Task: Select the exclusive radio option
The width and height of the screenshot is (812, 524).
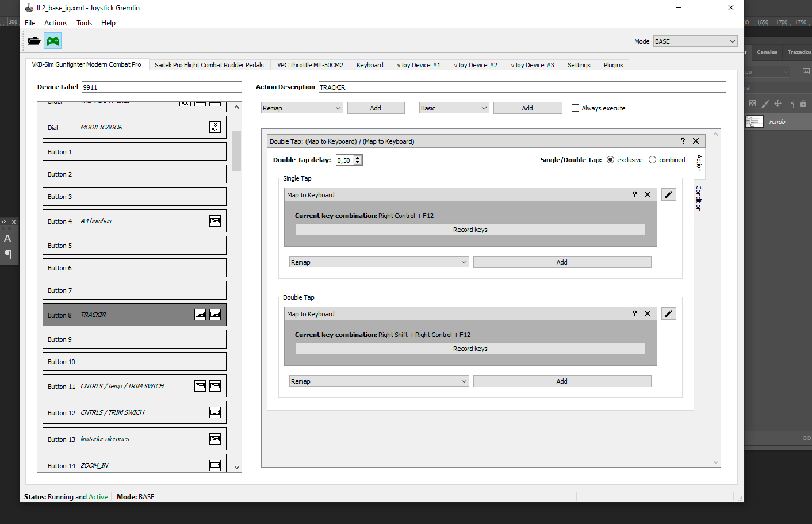Action: click(610, 160)
